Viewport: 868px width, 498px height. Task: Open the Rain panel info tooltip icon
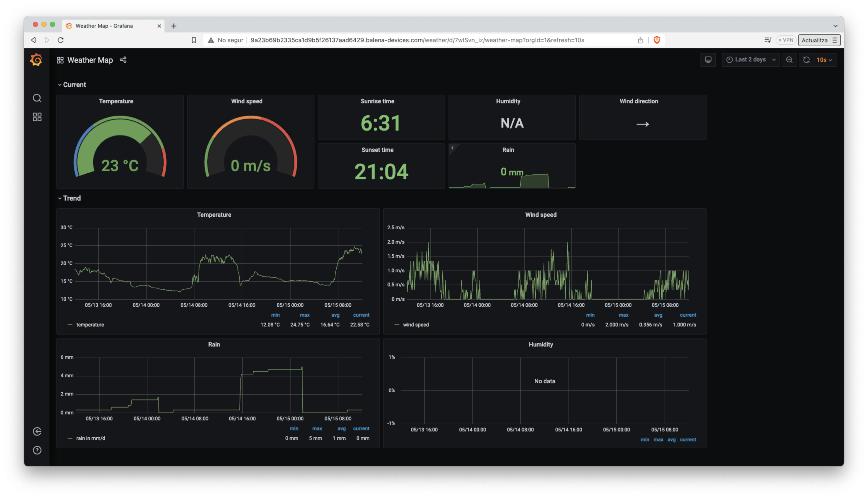pyautogui.click(x=453, y=147)
